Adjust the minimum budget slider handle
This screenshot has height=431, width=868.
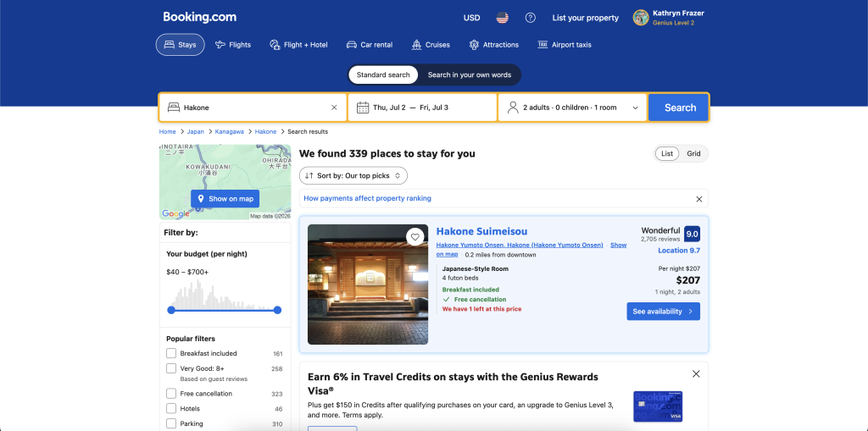click(171, 310)
